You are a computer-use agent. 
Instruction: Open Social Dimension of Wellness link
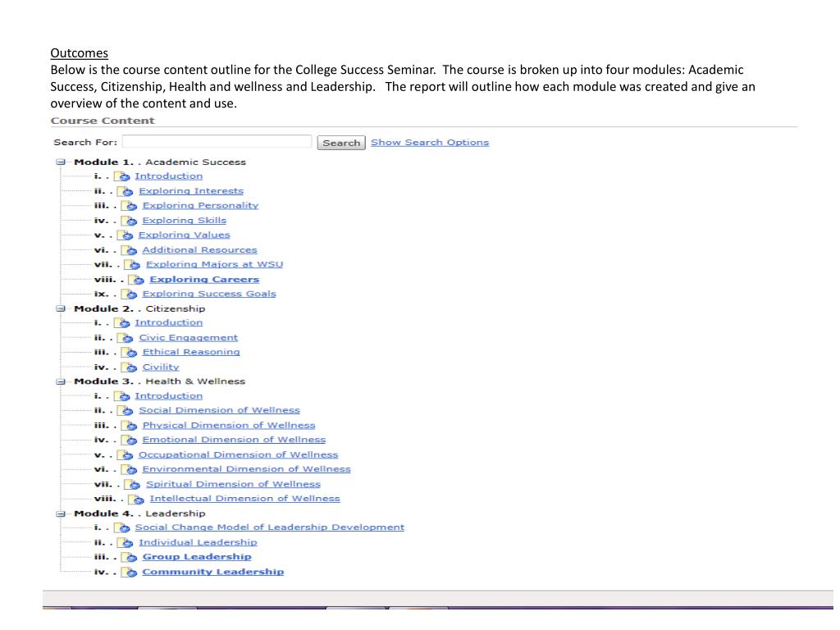point(220,411)
